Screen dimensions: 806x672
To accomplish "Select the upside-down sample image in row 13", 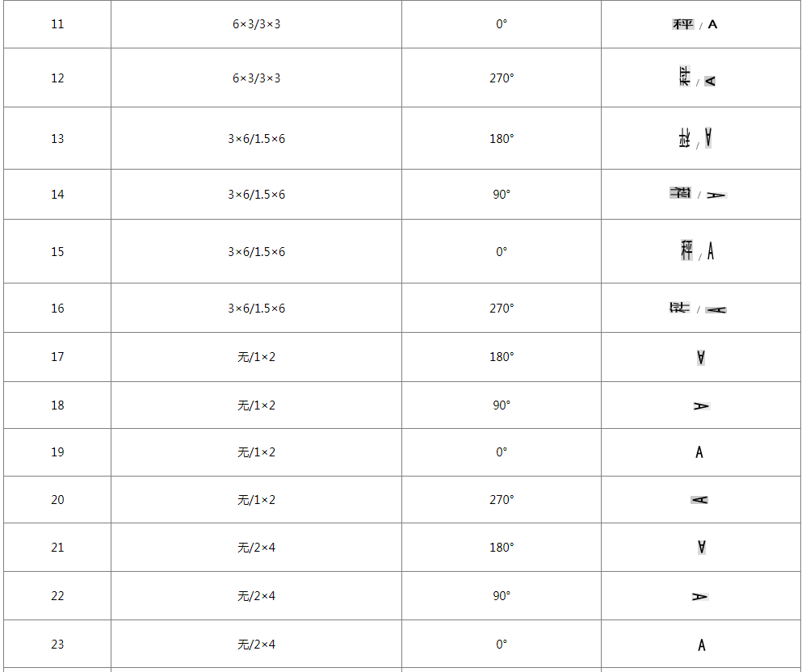I will tap(696, 138).
